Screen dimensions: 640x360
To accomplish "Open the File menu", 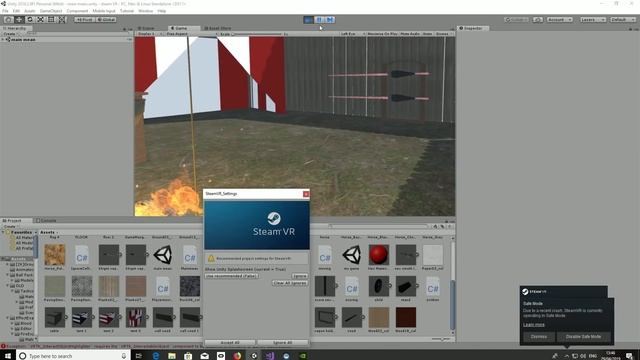I will pyautogui.click(x=5, y=11).
